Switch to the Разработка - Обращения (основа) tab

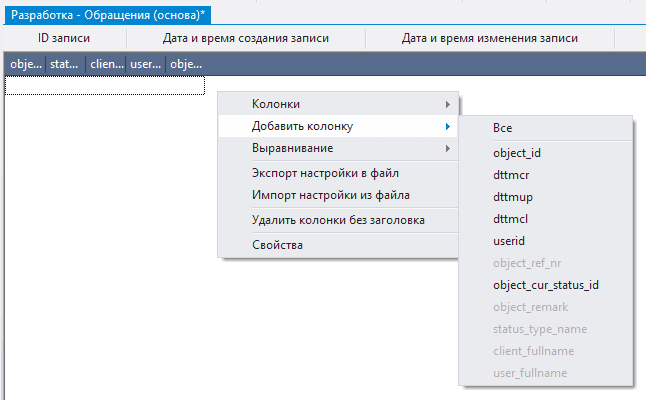(x=114, y=11)
